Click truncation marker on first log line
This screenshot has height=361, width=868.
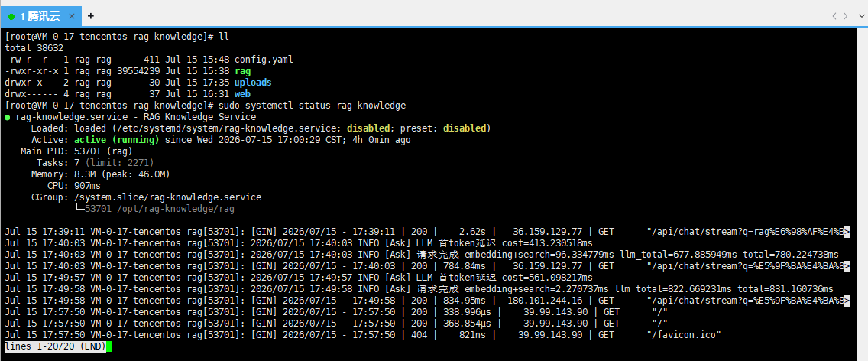point(847,232)
